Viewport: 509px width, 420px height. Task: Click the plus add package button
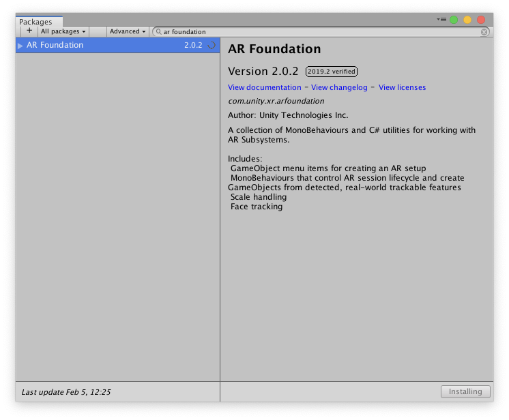(x=29, y=31)
